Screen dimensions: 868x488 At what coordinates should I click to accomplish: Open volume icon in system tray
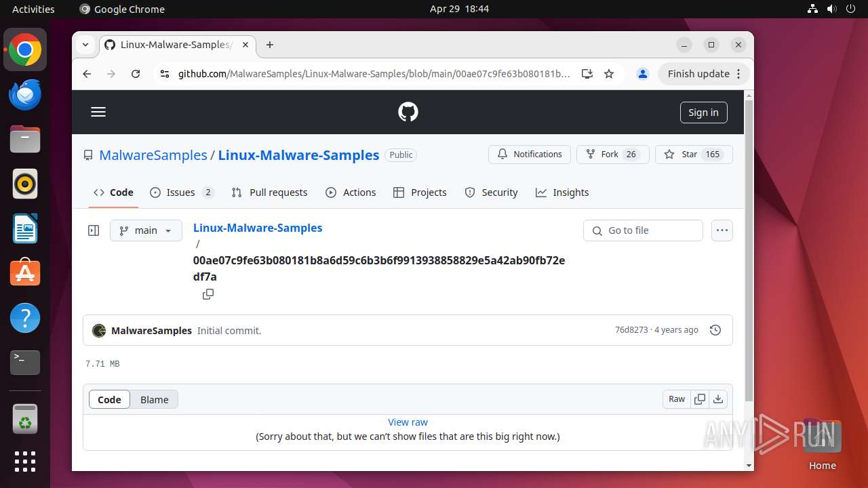832,9
